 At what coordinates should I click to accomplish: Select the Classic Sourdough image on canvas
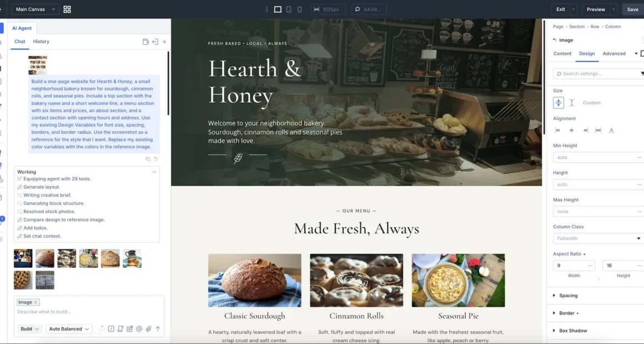pyautogui.click(x=255, y=280)
